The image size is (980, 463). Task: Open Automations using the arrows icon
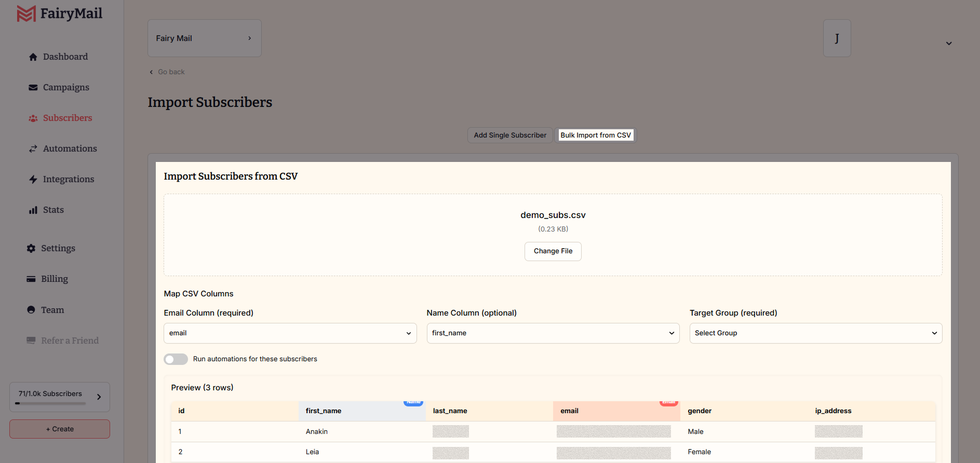33,149
